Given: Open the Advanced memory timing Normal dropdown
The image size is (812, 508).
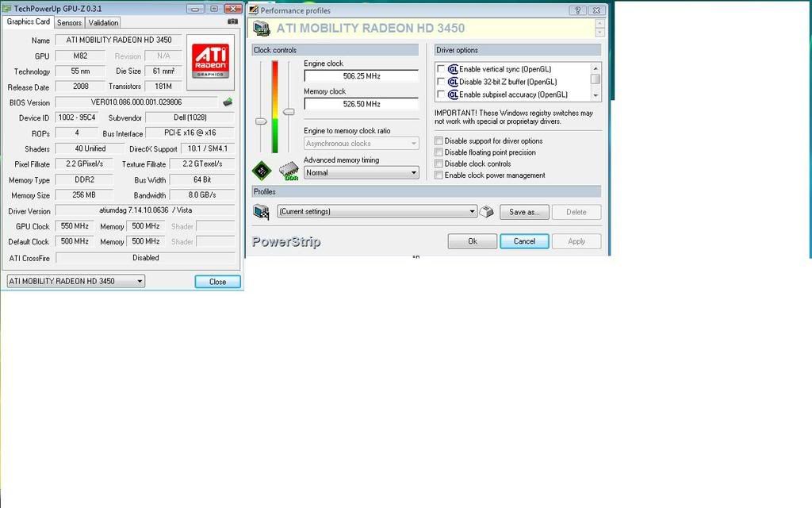Looking at the screenshot, I should [x=361, y=172].
